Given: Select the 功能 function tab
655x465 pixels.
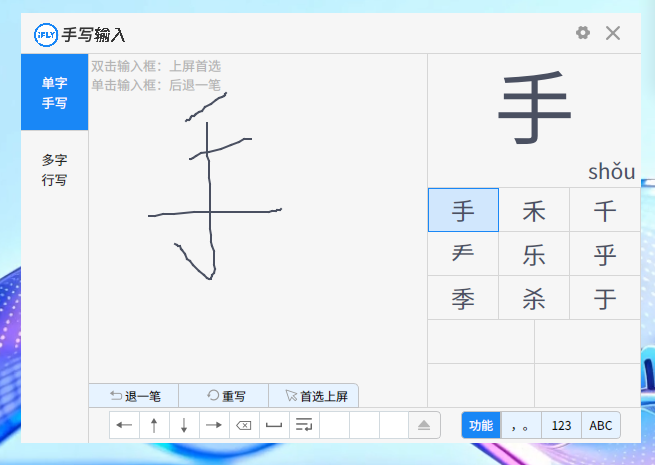Looking at the screenshot, I should (481, 425).
